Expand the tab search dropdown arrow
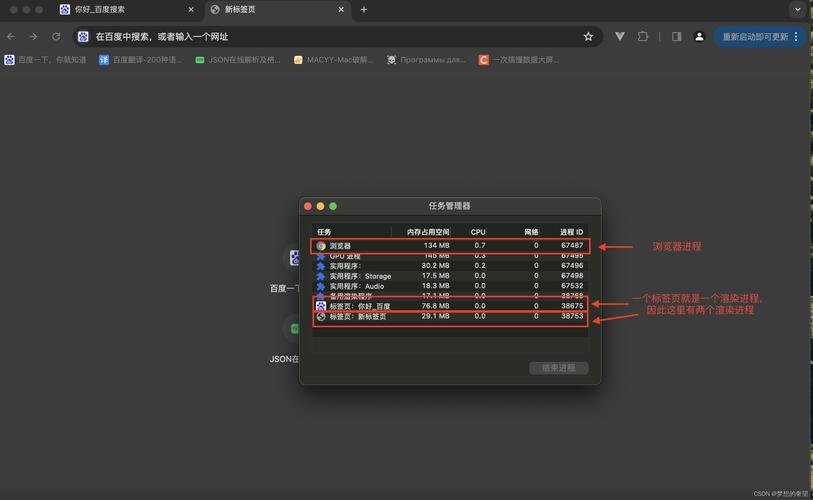Screen dimensions: 813x500 [797, 9]
